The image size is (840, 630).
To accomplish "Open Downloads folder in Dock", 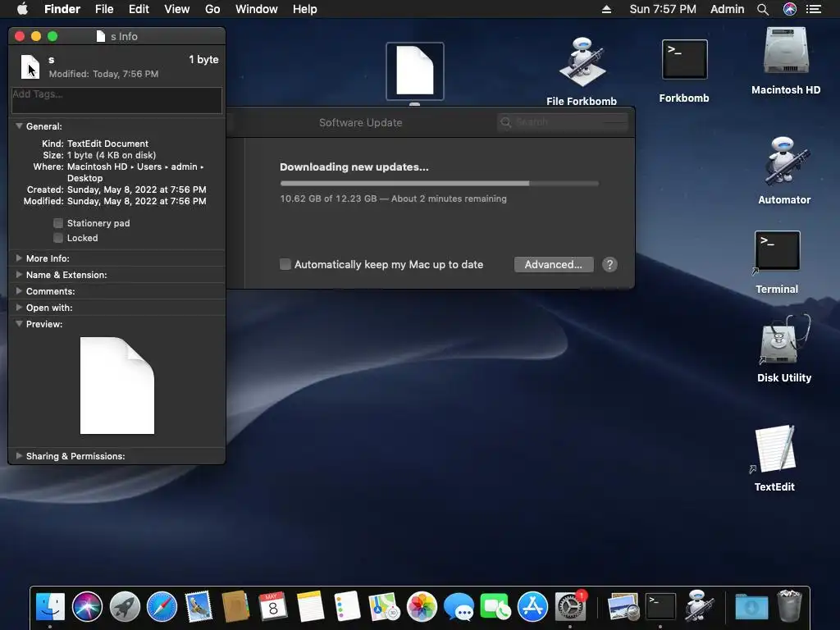I will (751, 607).
